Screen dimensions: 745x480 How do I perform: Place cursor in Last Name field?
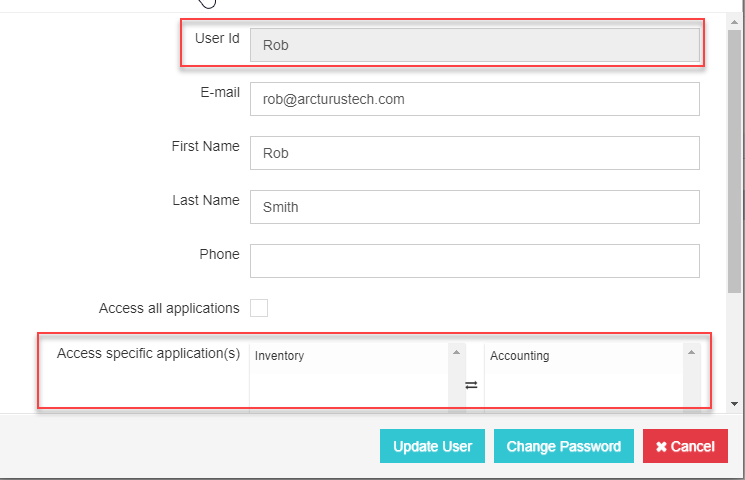[x=474, y=207]
